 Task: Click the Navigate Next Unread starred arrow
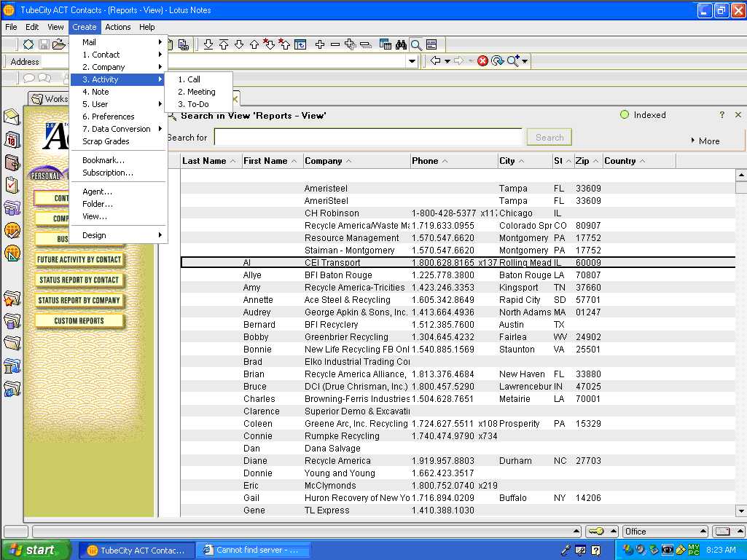pyautogui.click(x=270, y=44)
